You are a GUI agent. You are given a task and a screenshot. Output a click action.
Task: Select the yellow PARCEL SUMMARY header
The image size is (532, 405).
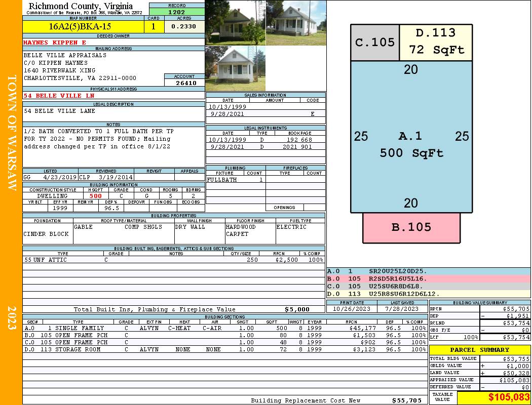point(480,350)
